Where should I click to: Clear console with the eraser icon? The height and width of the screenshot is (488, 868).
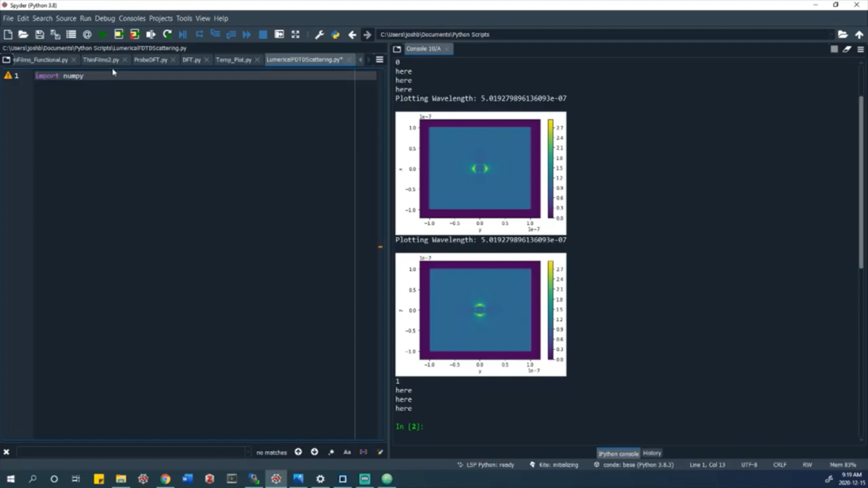pyautogui.click(x=847, y=49)
